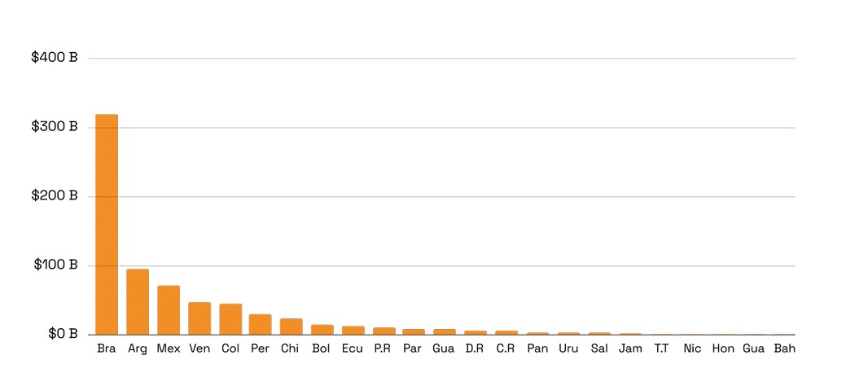Click the tall Bra bar
Screen dimensions: 868x368
[x=107, y=224]
